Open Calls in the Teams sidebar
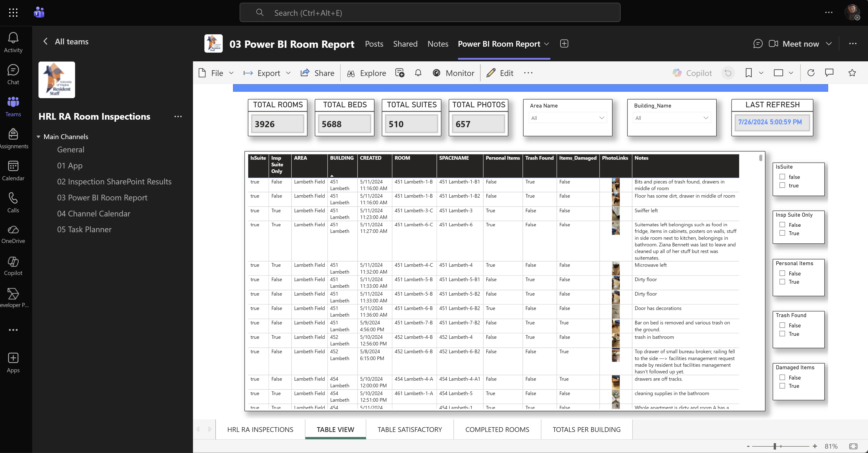 point(13,203)
